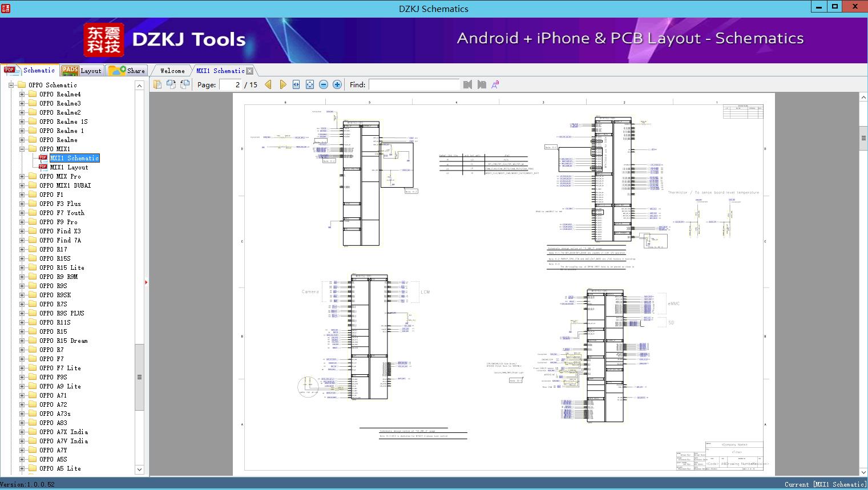Open the Schematic side tab
The height and width of the screenshot is (490, 868).
tap(30, 70)
